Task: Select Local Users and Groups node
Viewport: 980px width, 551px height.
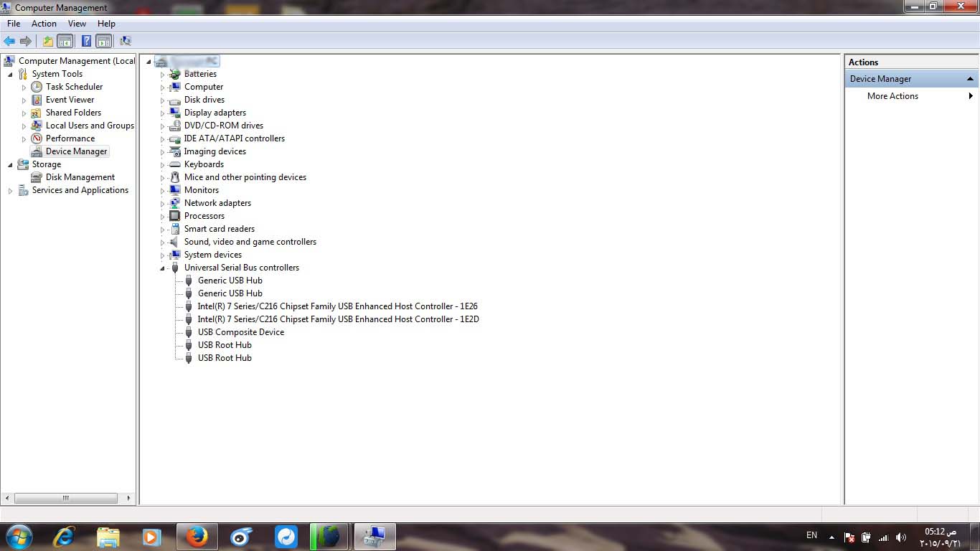Action: 90,126
